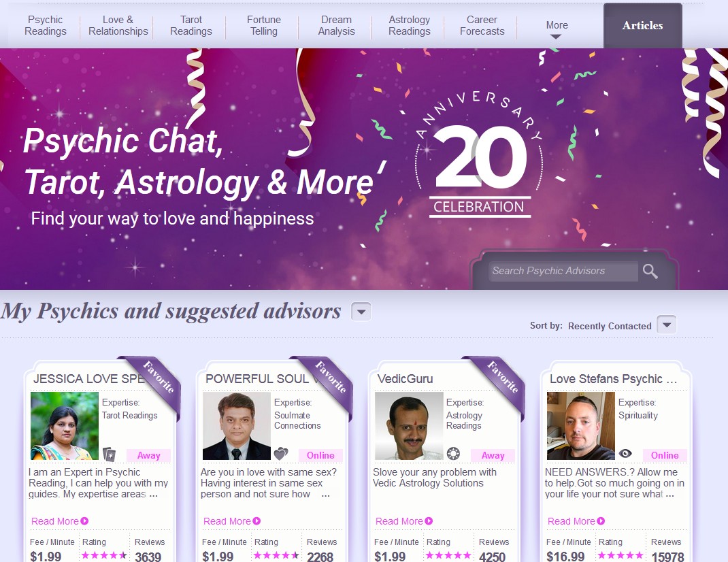
Task: Expand the My Psychics and suggested advisors dropdown
Action: tap(361, 312)
